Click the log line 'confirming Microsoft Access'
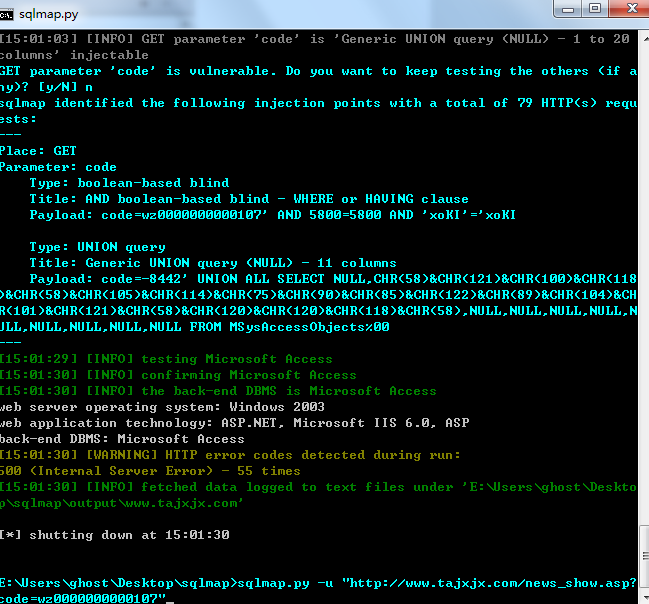This screenshot has width=649, height=604. 178,375
